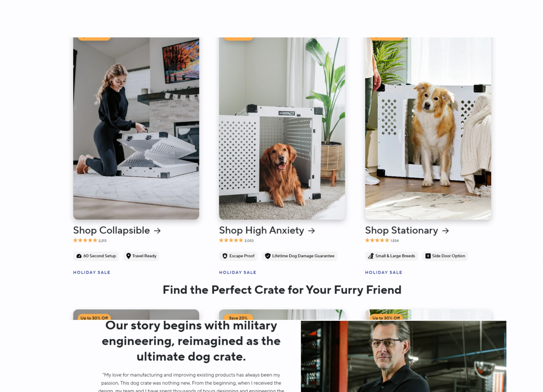The width and height of the screenshot is (543, 392).
Task: Open the Shop High Anxiety link
Action: coord(267,230)
